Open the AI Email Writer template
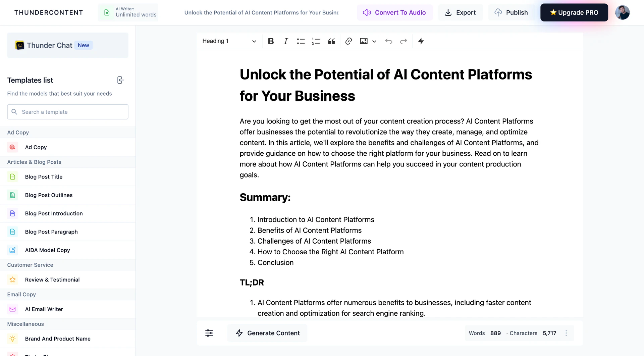644x356 pixels. (44, 309)
